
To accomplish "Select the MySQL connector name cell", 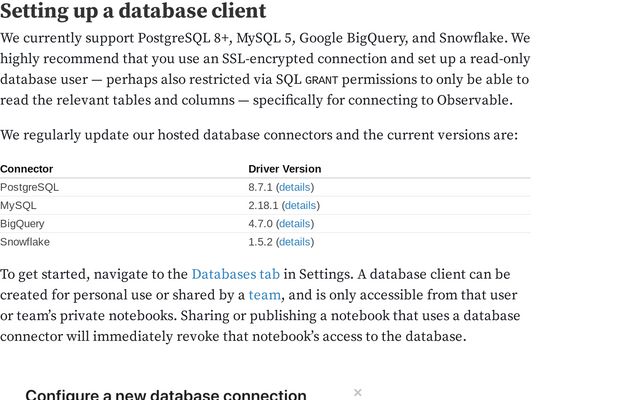I will pos(18,205).
